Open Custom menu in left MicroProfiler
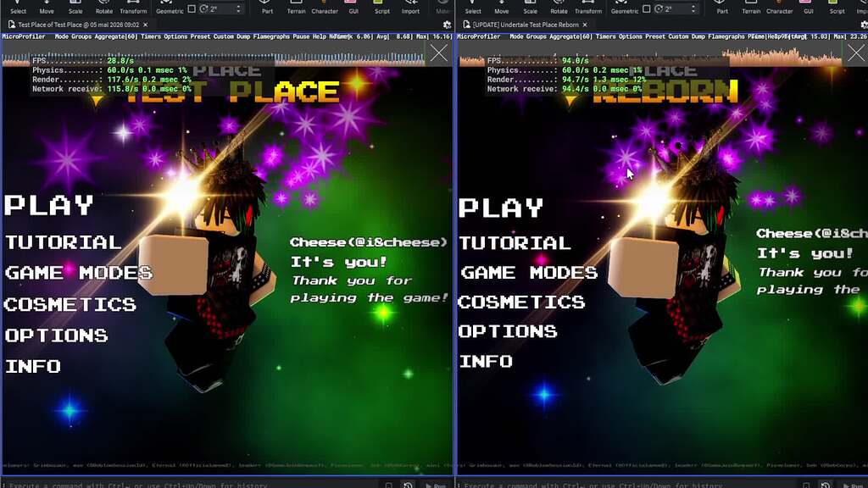The width and height of the screenshot is (868, 488). point(224,36)
